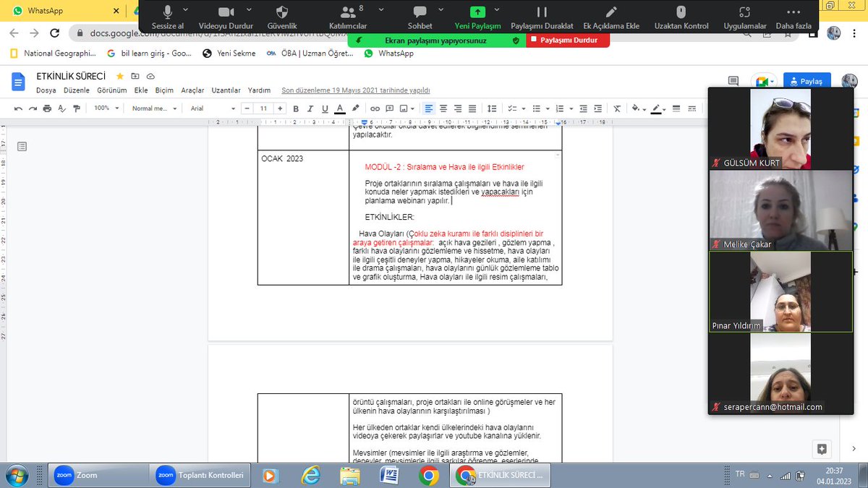Check the cloud save status icon
This screenshot has width=868, height=488.
coord(150,76)
